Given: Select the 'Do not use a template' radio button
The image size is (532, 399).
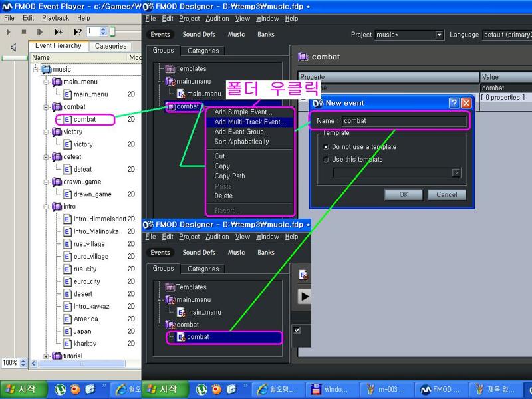Looking at the screenshot, I should 326,147.
